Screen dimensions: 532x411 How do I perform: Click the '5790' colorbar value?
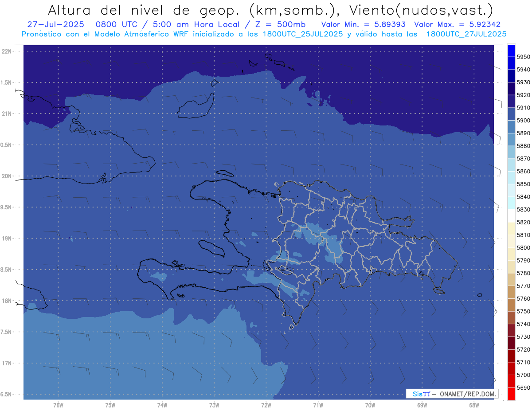coord(523,260)
